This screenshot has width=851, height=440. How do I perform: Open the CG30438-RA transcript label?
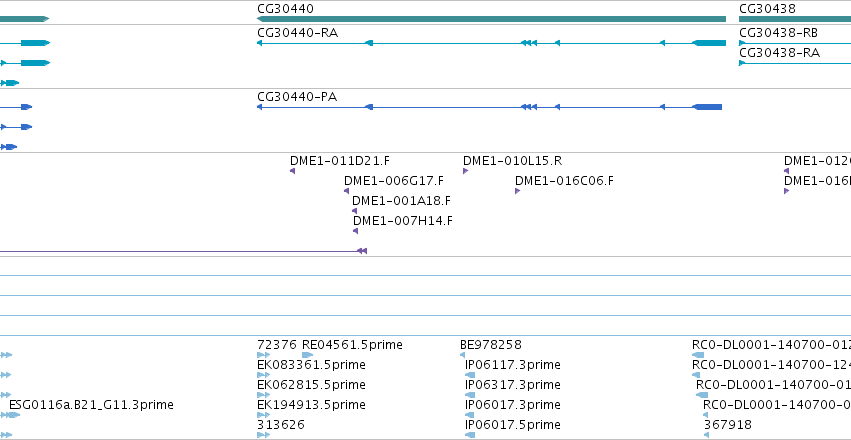(x=779, y=53)
